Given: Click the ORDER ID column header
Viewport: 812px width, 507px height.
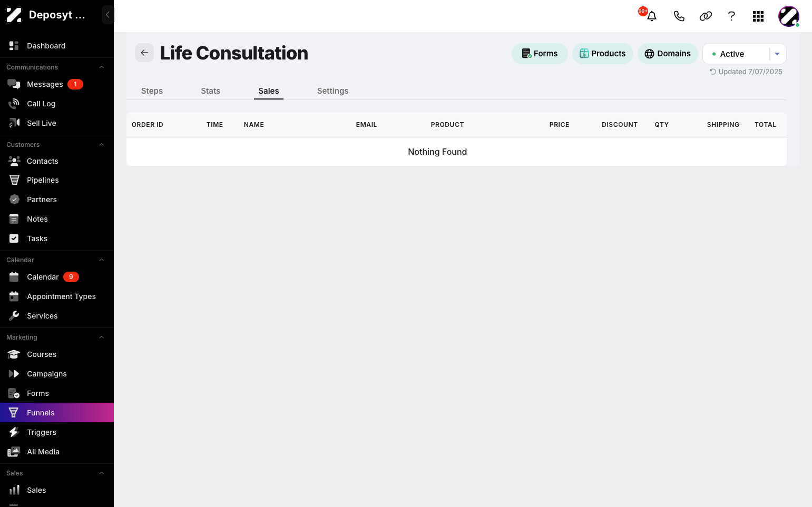Looking at the screenshot, I should (148, 125).
